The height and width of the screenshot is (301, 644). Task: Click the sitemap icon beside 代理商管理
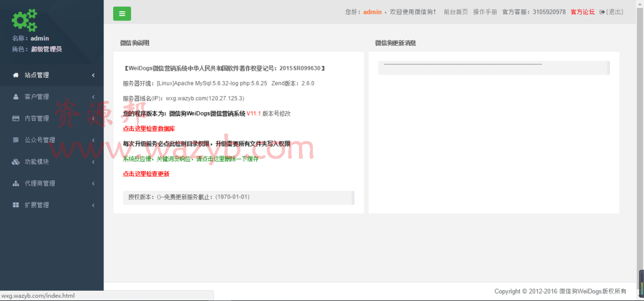[x=16, y=183]
